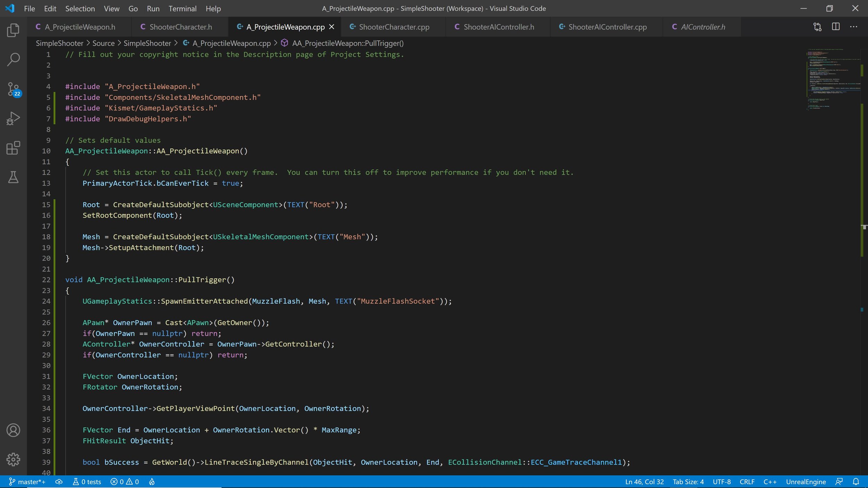Switch to the ShooterAIController.cpp tab
Viewport: 868px width, 488px height.
pos(607,27)
